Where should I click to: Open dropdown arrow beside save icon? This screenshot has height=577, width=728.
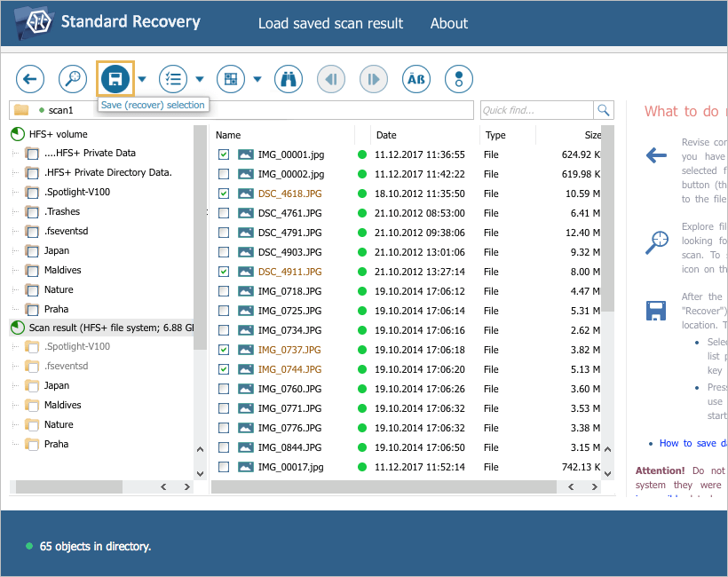(x=142, y=79)
